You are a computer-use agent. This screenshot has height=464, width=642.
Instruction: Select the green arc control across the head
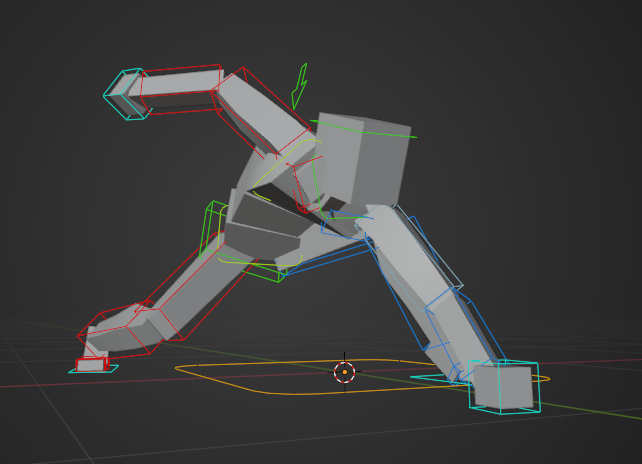[x=363, y=129]
